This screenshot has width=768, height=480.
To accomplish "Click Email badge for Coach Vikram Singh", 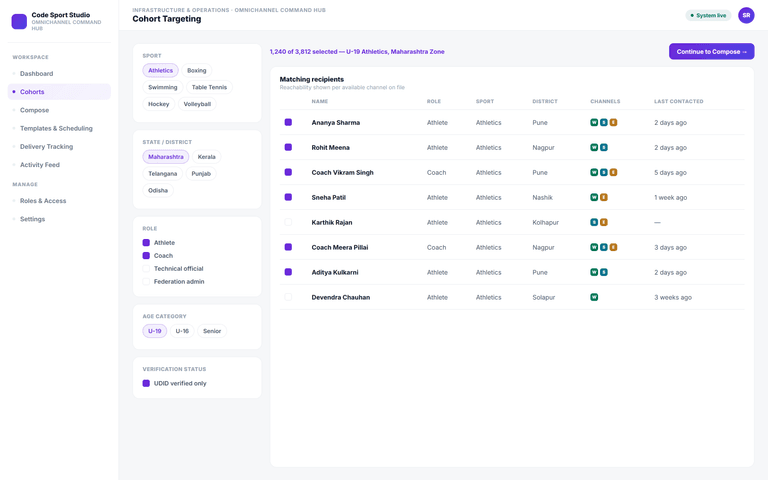I will (613, 172).
